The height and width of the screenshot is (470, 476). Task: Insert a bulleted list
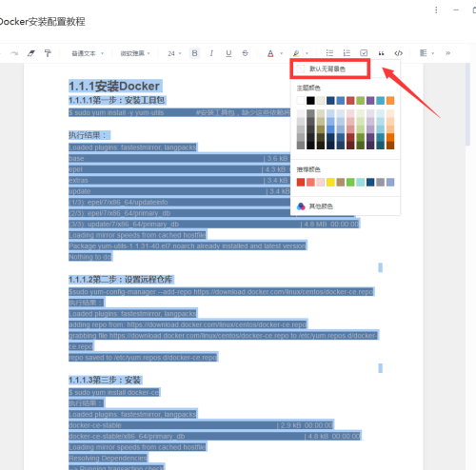pos(329,53)
